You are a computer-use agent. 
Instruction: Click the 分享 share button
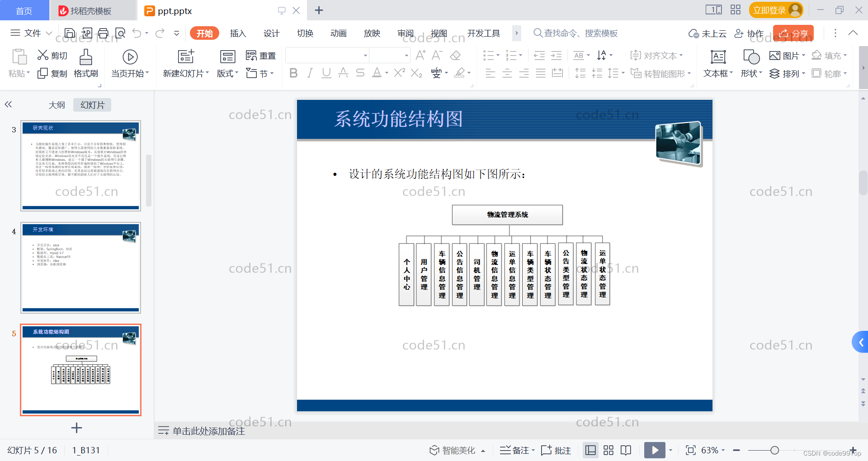793,33
